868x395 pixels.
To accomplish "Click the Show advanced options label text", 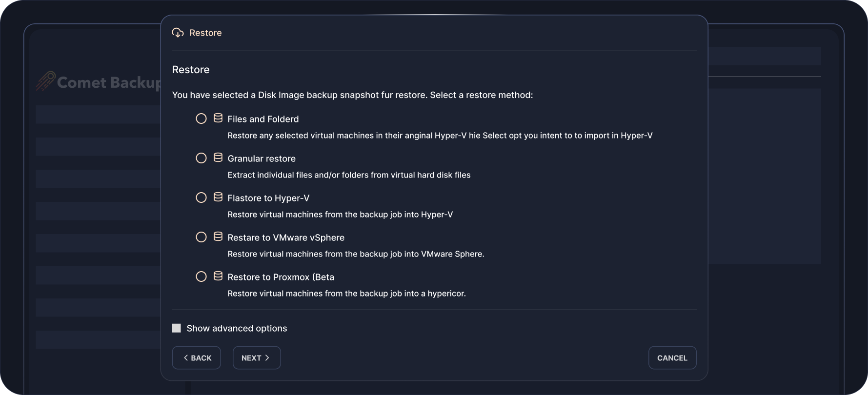I will click(x=237, y=328).
